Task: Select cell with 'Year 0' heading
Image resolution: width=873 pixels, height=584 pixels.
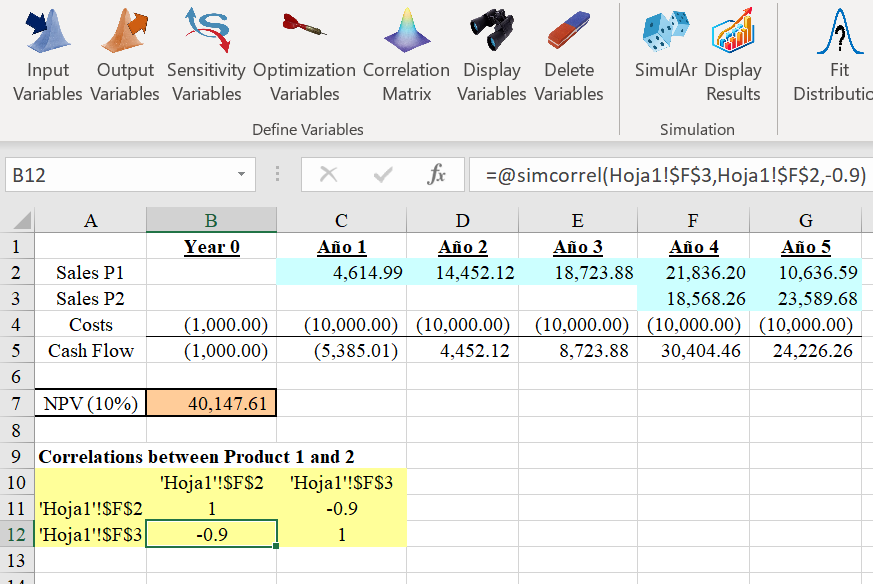Action: click(212, 246)
